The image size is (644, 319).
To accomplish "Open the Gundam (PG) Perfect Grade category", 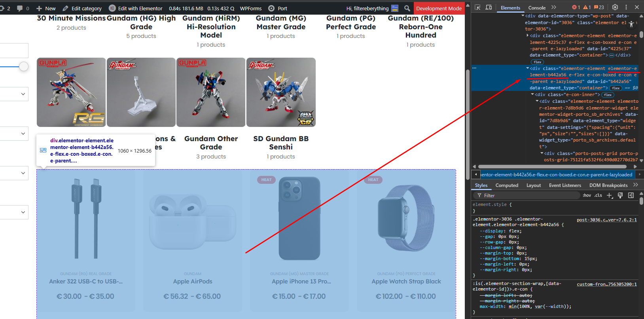I will tap(351, 23).
